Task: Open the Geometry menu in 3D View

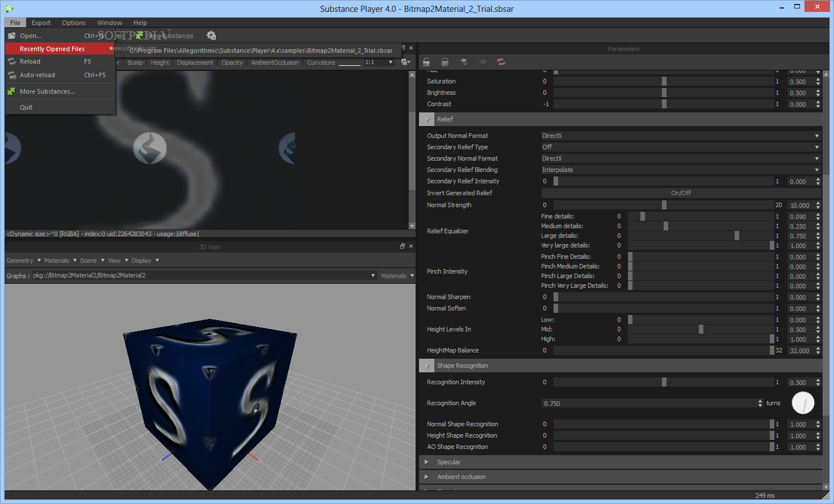Action: pyautogui.click(x=23, y=261)
